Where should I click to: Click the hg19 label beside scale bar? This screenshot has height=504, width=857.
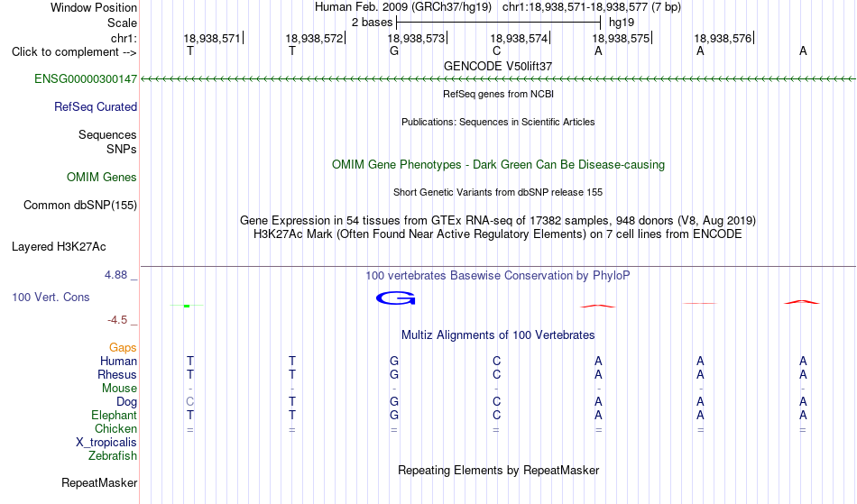pos(622,23)
